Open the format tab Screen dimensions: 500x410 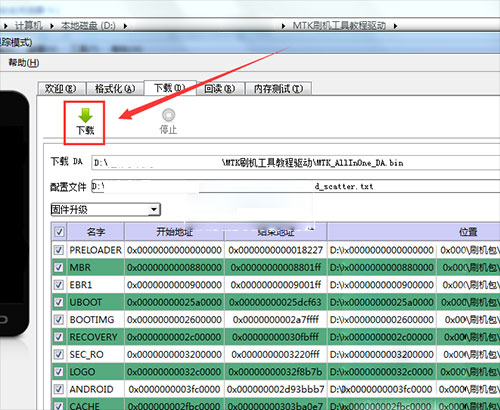[115, 89]
